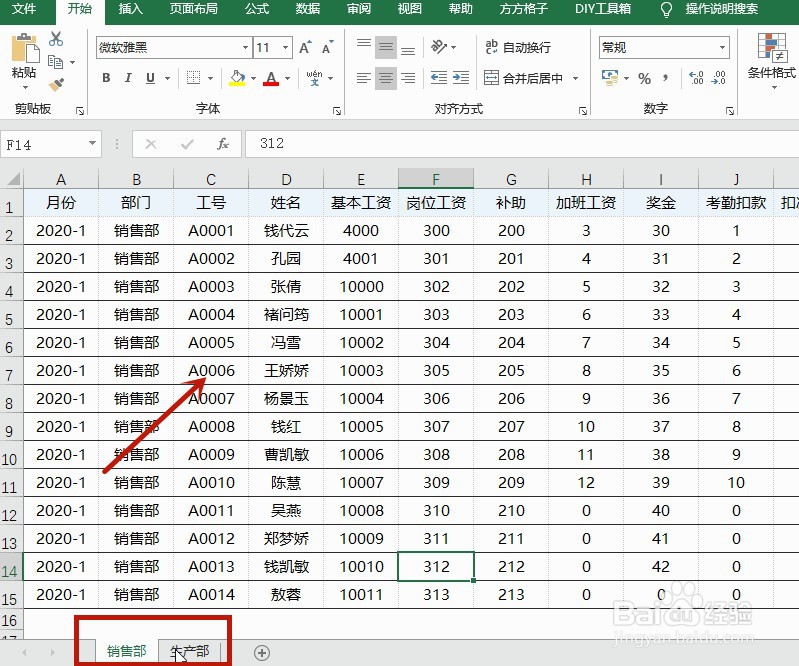Apply the fill color bucket
The height and width of the screenshot is (666, 799).
237,78
